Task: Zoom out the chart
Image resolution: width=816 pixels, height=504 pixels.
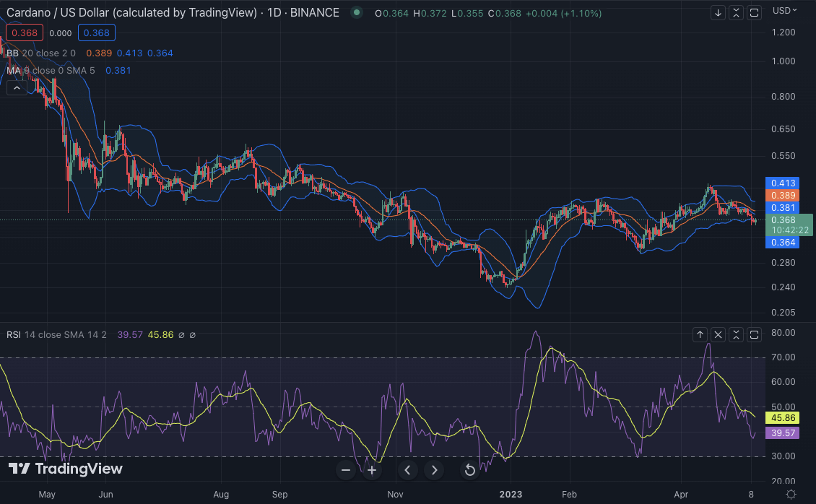Action: pos(346,470)
